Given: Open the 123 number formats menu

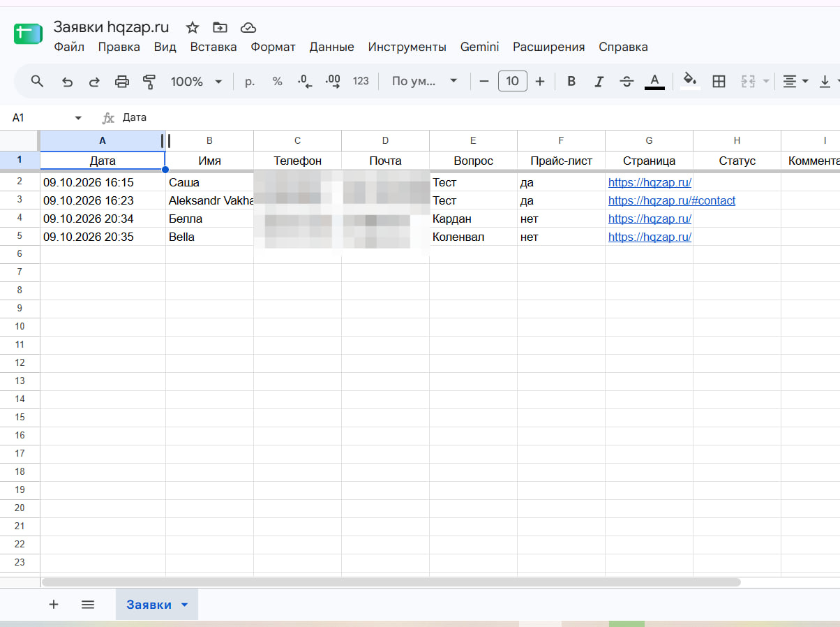Looking at the screenshot, I should point(361,82).
